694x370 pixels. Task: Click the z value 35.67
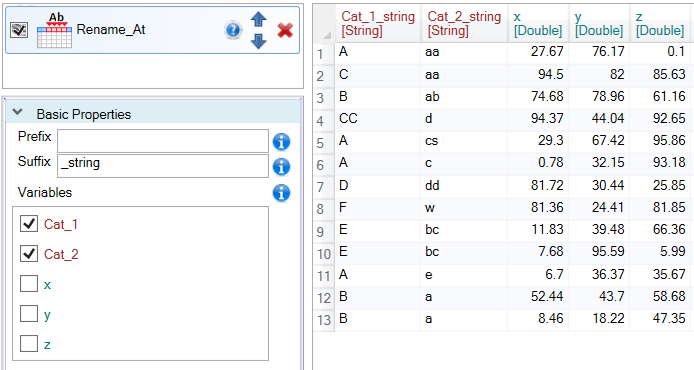pyautogui.click(x=660, y=274)
